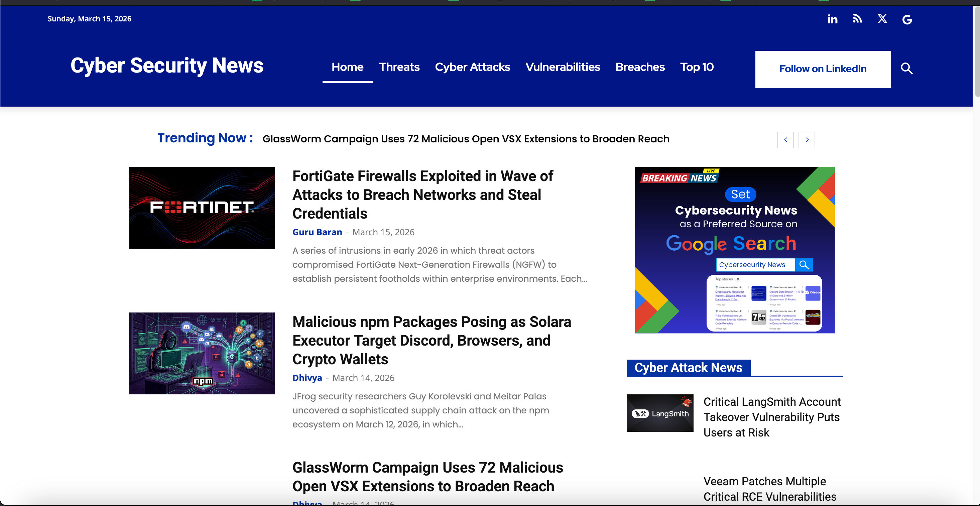Open the Breaches menu item
980x506 pixels.
pyautogui.click(x=640, y=67)
